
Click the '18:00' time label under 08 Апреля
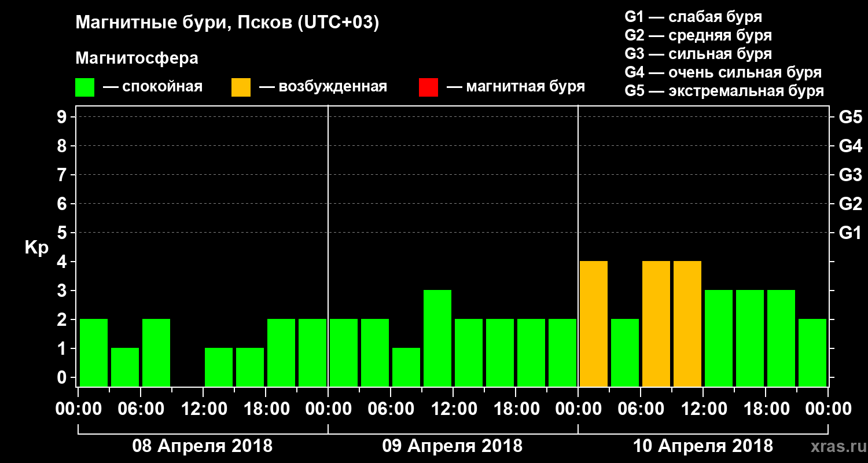266,409
